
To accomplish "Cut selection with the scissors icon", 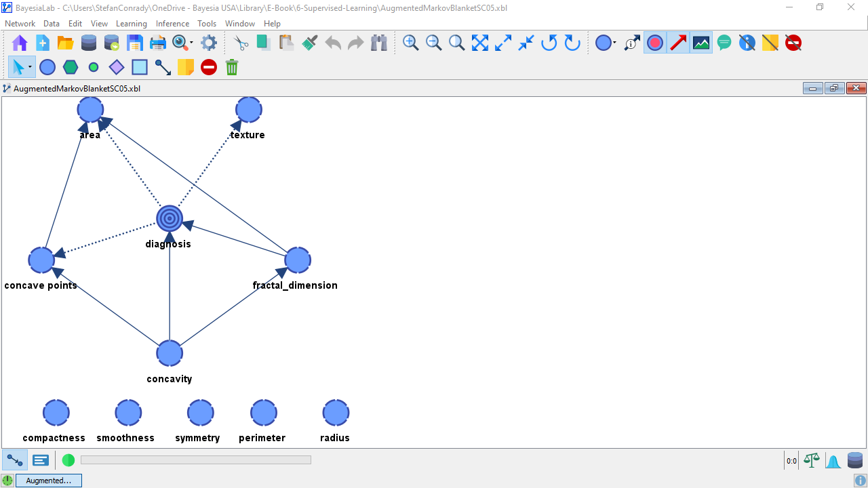I will (x=241, y=43).
